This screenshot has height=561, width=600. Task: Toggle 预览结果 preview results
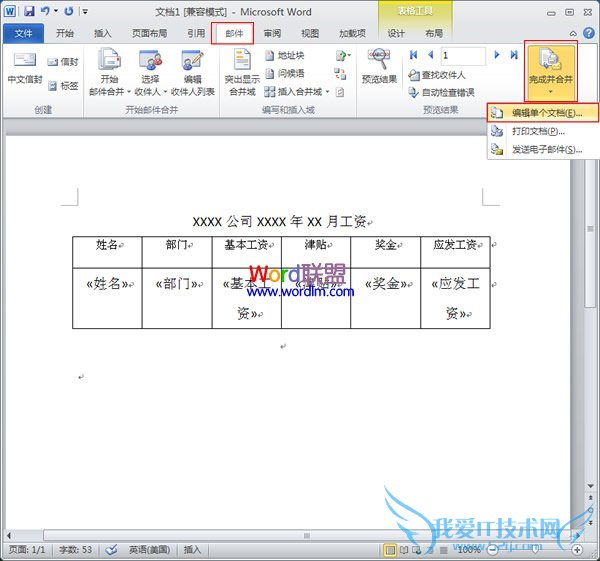[379, 66]
